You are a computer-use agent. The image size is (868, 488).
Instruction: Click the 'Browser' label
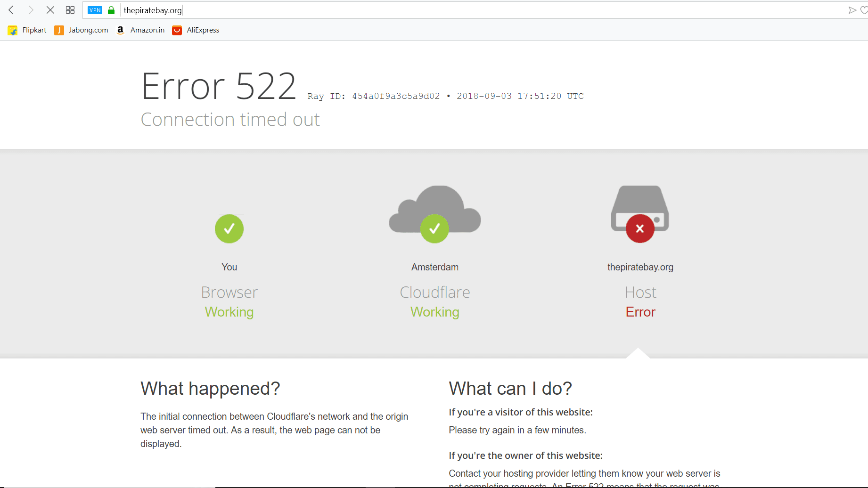(x=229, y=293)
